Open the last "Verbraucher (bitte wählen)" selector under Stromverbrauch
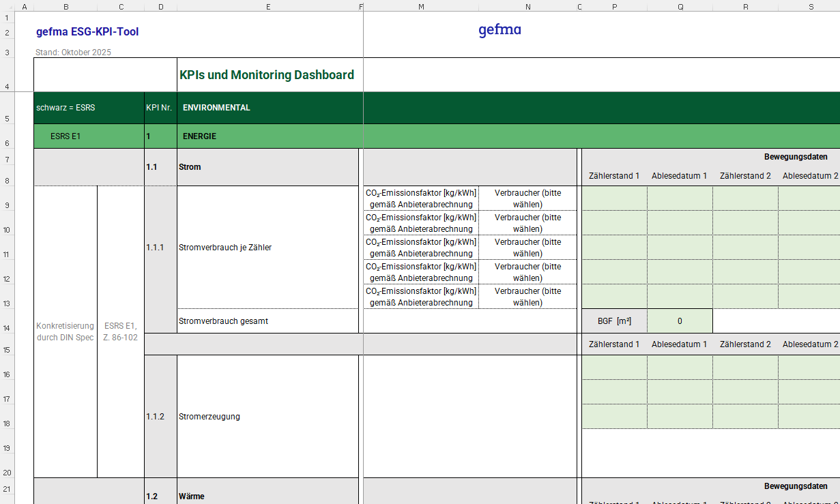The width and height of the screenshot is (840, 504). [527, 296]
